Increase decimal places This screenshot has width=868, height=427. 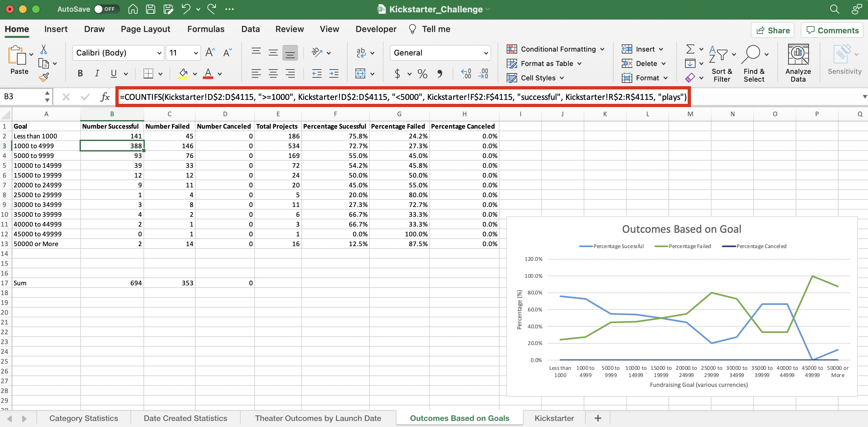(x=466, y=73)
